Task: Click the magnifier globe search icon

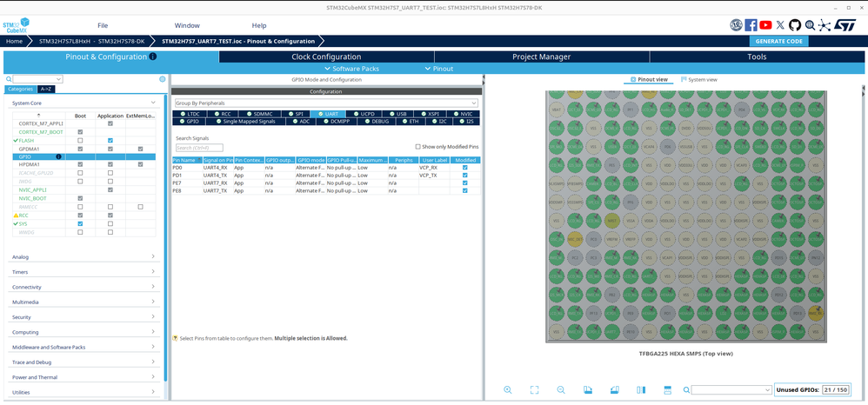Action: click(x=810, y=25)
